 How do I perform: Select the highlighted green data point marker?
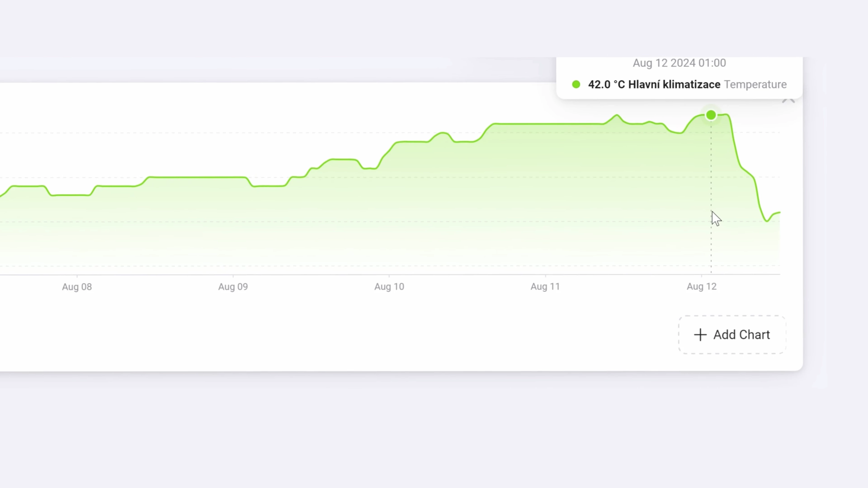(711, 115)
